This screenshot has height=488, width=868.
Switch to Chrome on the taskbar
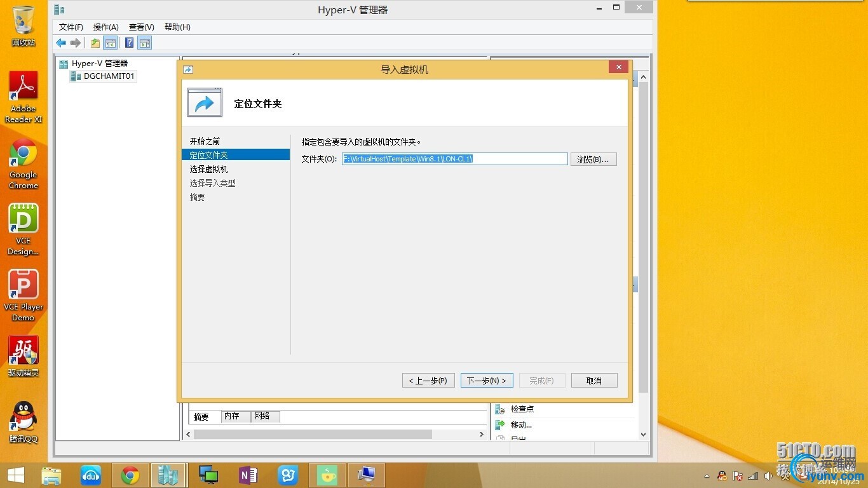(130, 475)
